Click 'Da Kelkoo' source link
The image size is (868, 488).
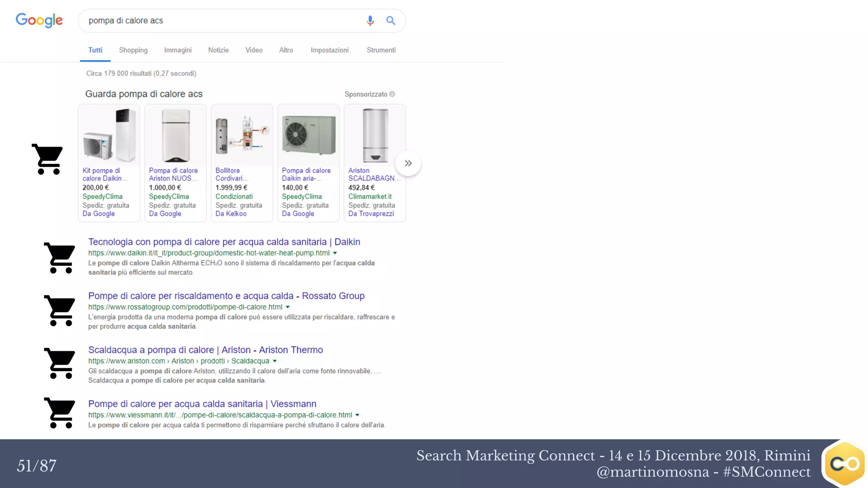click(231, 213)
